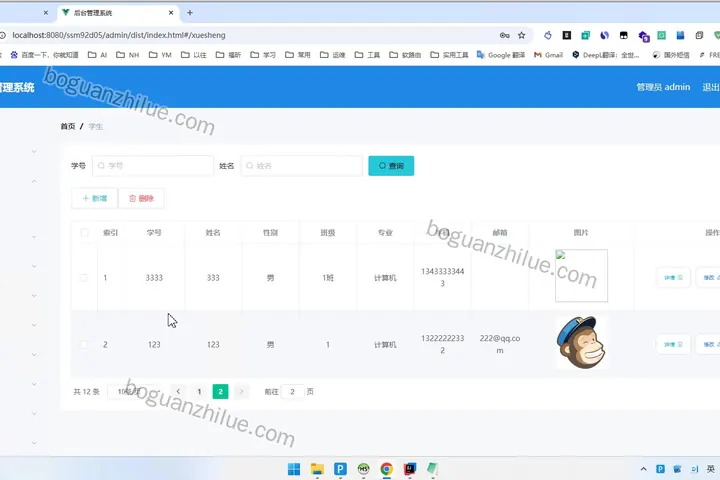Open the 实用工具 bookmarks folder
720x480 pixels.
click(449, 55)
